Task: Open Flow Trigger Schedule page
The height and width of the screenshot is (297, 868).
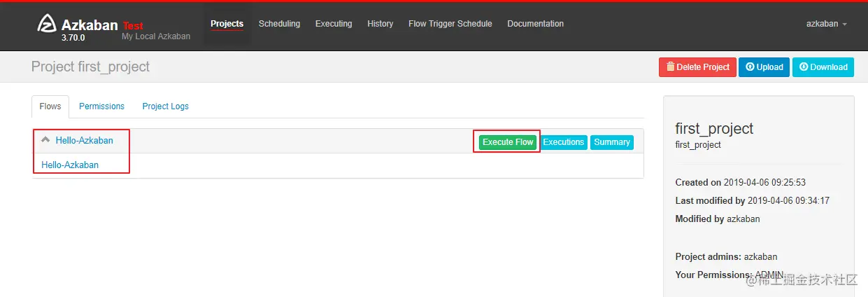Action: [x=450, y=24]
